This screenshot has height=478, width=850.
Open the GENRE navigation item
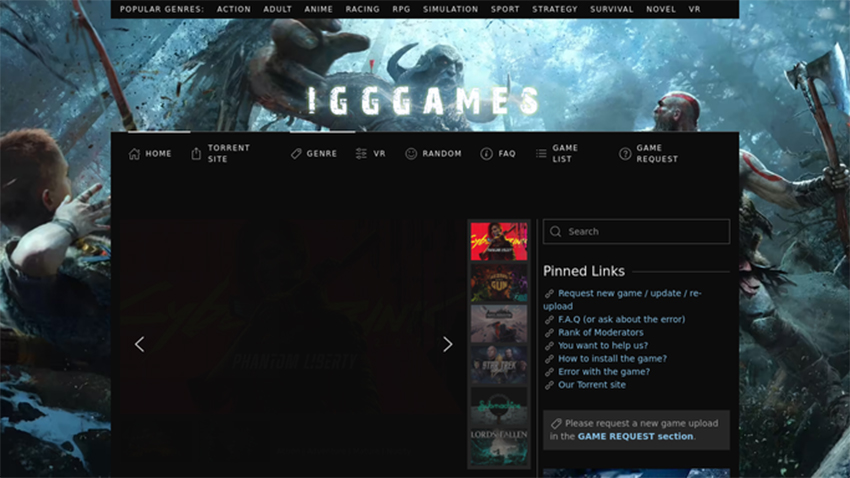pos(321,154)
